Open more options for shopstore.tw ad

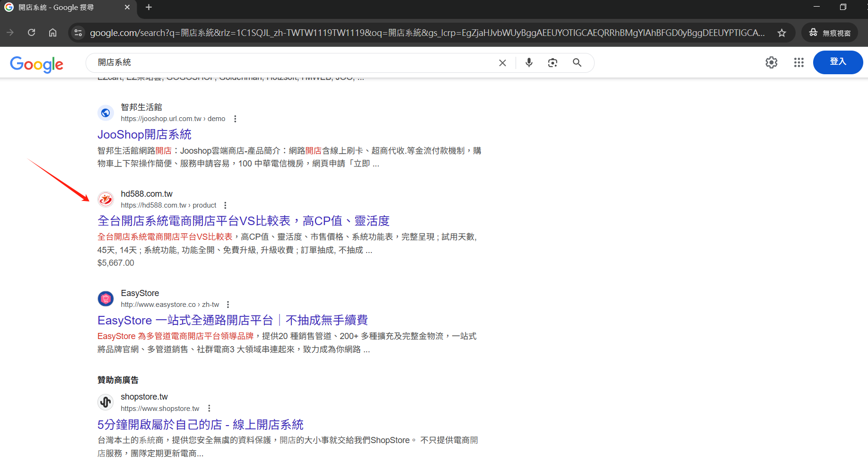coord(209,408)
